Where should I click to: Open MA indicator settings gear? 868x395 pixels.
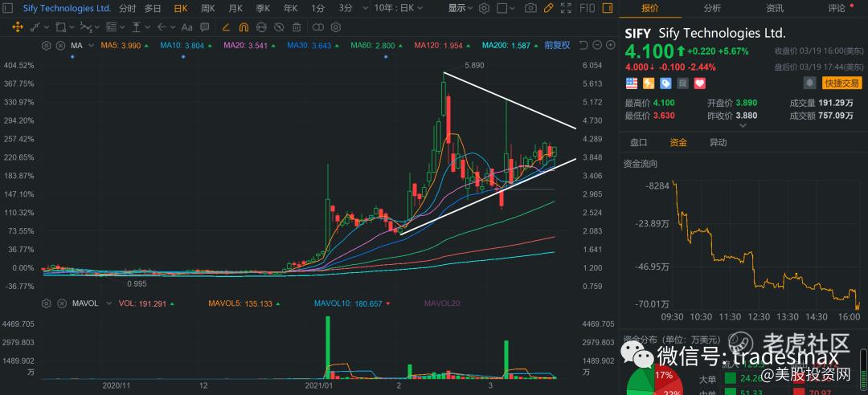coord(46,46)
